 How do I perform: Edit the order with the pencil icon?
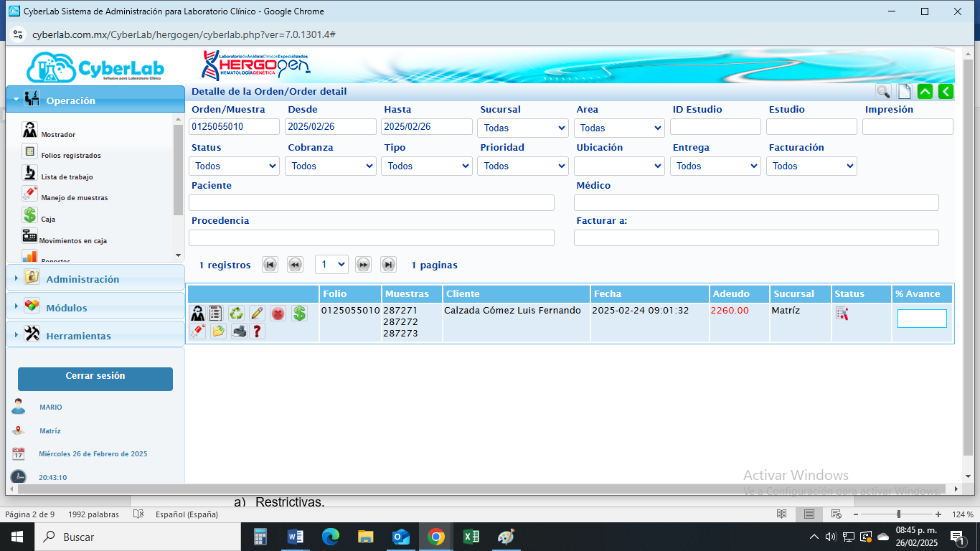(x=258, y=314)
